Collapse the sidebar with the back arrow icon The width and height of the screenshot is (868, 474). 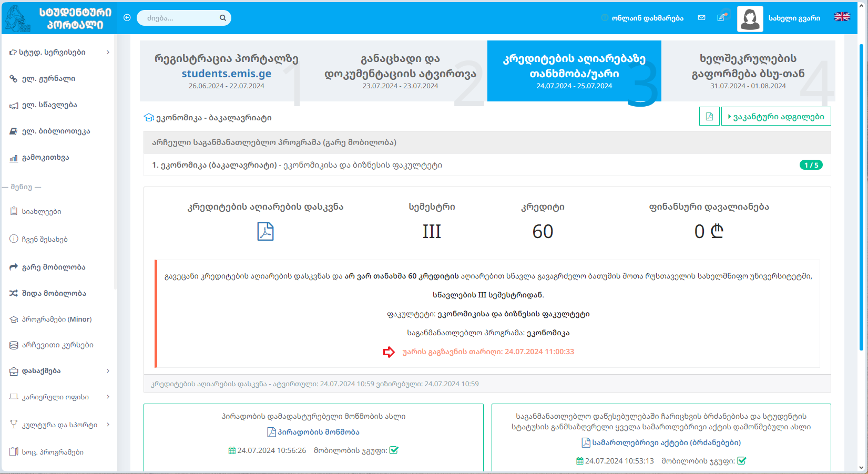coord(127,17)
